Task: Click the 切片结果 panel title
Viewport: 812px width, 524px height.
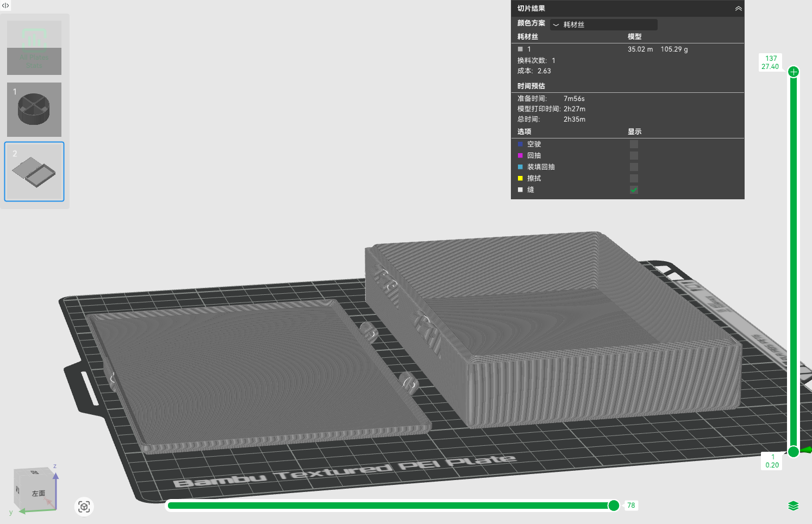Action: click(x=531, y=9)
